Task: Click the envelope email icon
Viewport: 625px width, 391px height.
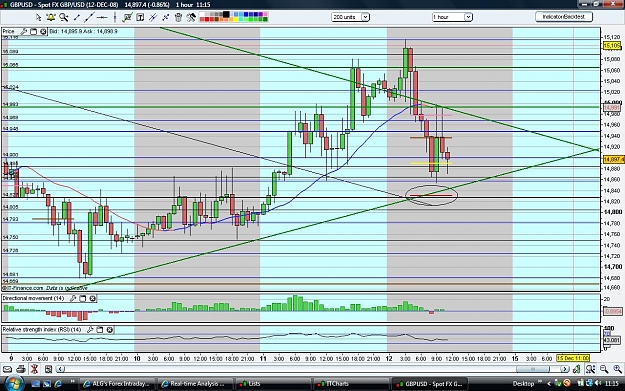Action: 7,369
